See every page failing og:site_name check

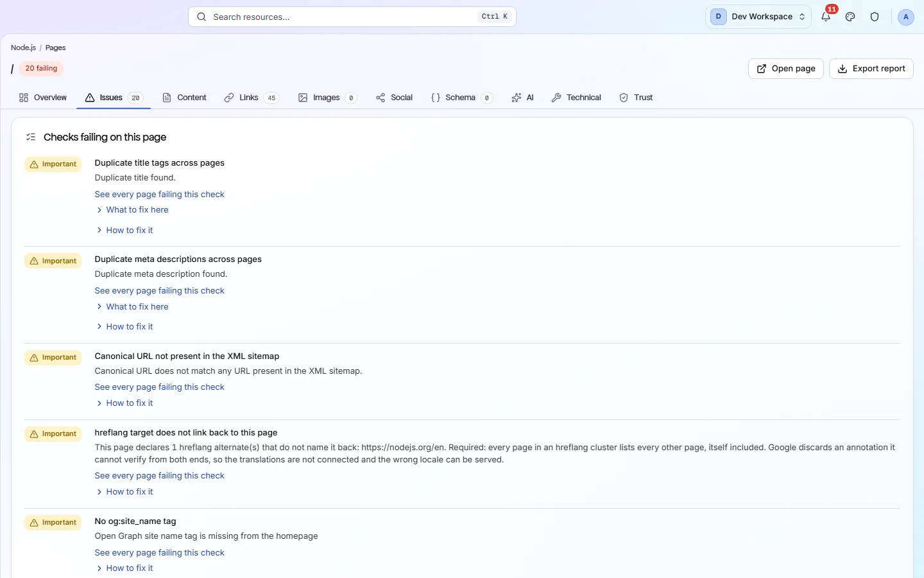coord(160,553)
